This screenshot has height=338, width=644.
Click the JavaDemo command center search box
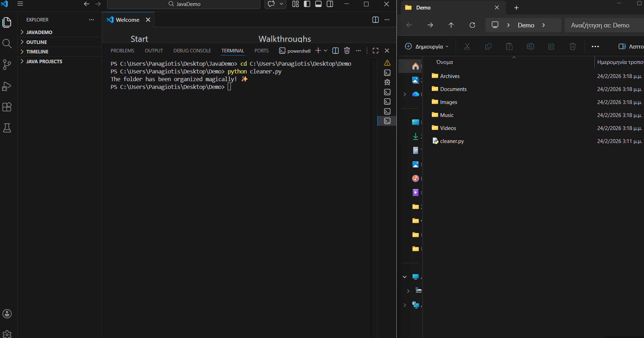pos(184,4)
